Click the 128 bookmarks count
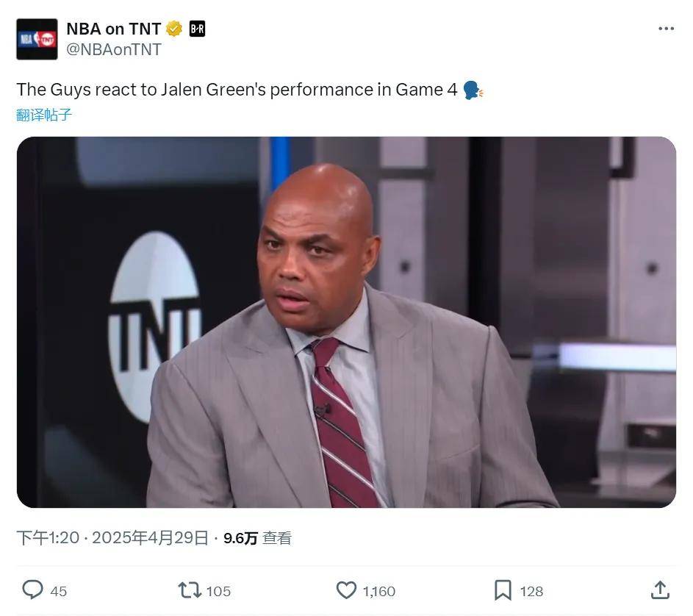Image resolution: width=693 pixels, height=616 pixels. (531, 591)
